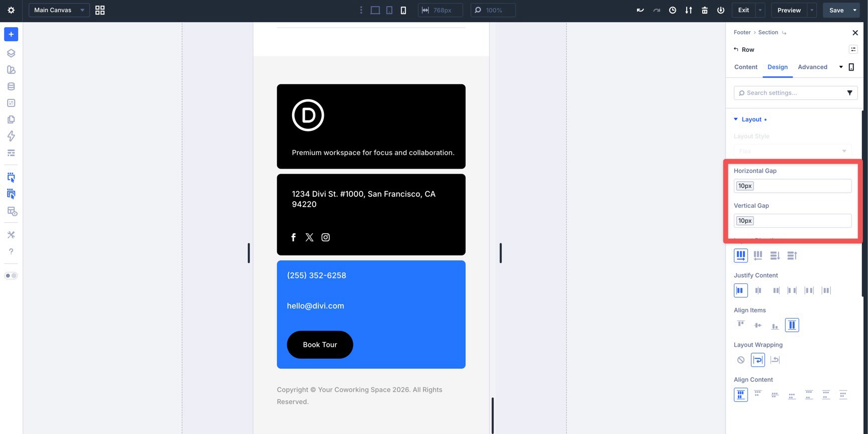Open the help question mark icon
This screenshot has height=434, width=868.
pyautogui.click(x=11, y=251)
